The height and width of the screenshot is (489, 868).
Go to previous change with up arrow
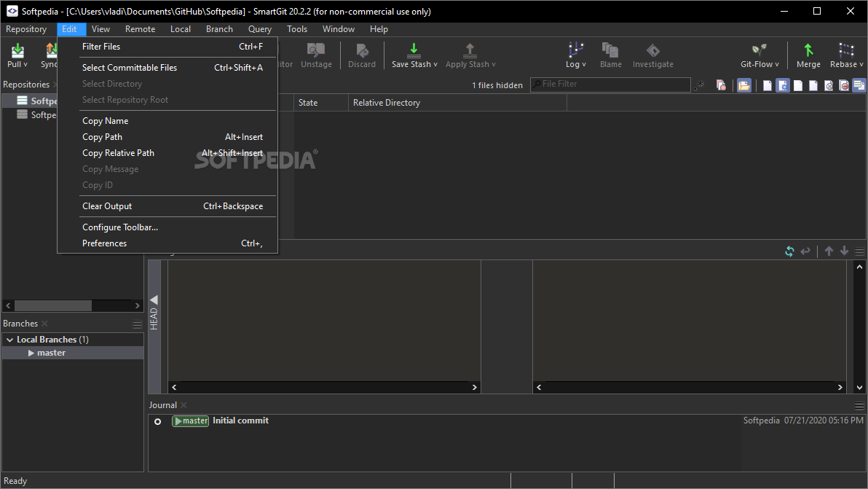(829, 251)
